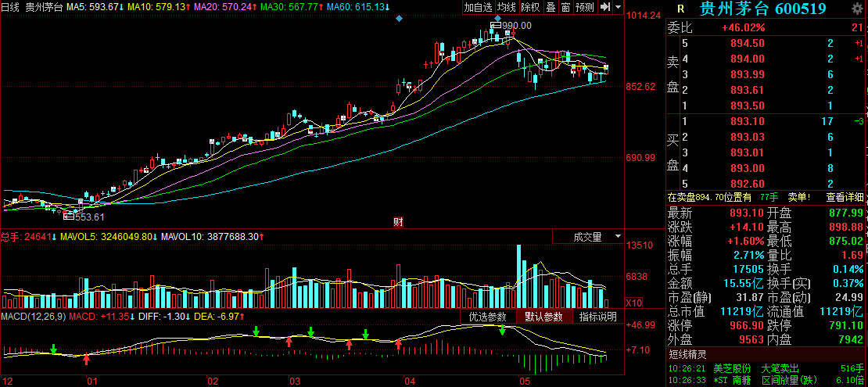Click the stock title 贵州茅台 600519

coord(762,9)
